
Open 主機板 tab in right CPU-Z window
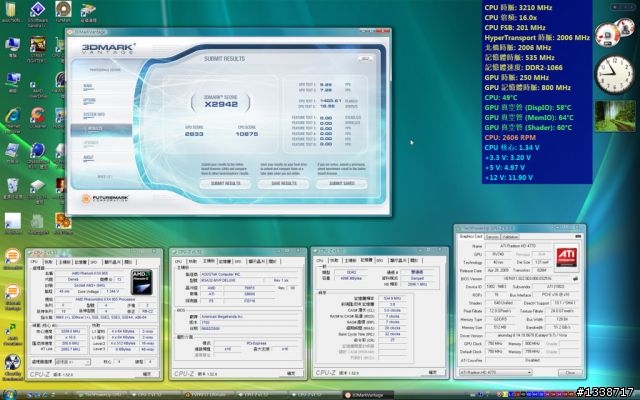[351, 260]
